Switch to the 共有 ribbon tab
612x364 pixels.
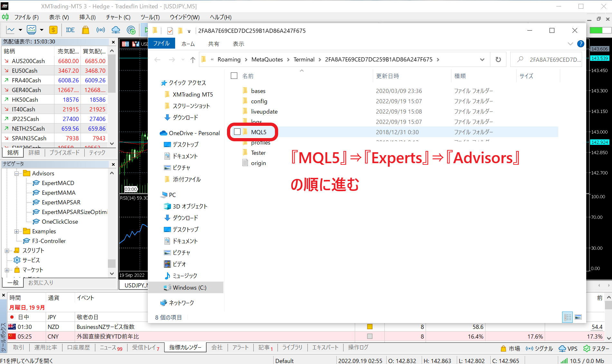pyautogui.click(x=213, y=44)
